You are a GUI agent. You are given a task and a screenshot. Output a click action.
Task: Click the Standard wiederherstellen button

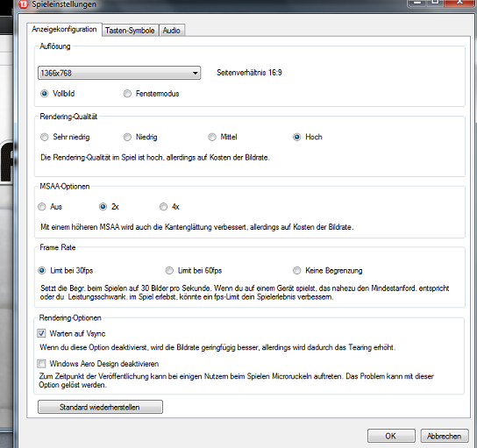(x=100, y=407)
